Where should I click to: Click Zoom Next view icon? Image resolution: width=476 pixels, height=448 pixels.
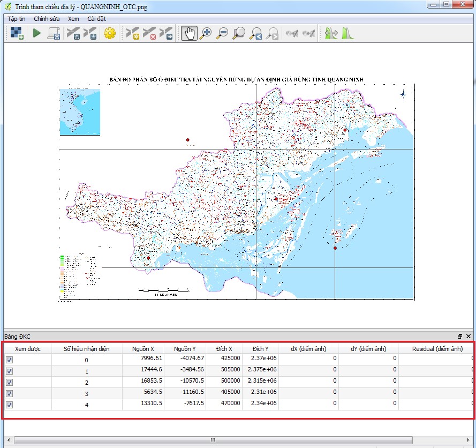[273, 33]
